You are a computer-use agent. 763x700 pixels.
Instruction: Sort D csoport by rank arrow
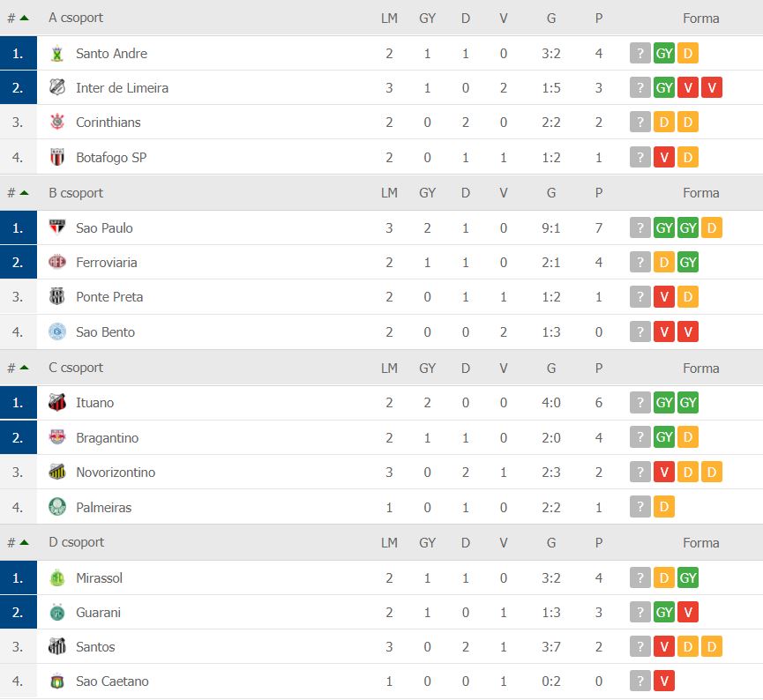pos(24,542)
